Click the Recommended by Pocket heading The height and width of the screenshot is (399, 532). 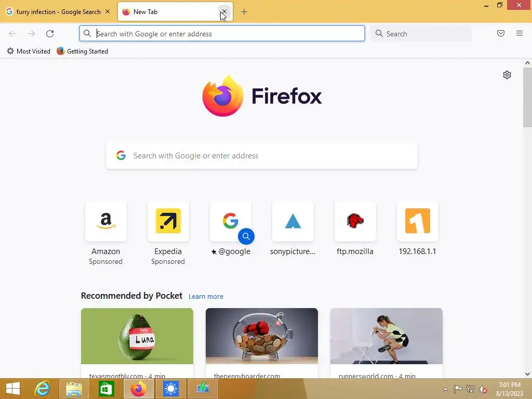point(131,296)
